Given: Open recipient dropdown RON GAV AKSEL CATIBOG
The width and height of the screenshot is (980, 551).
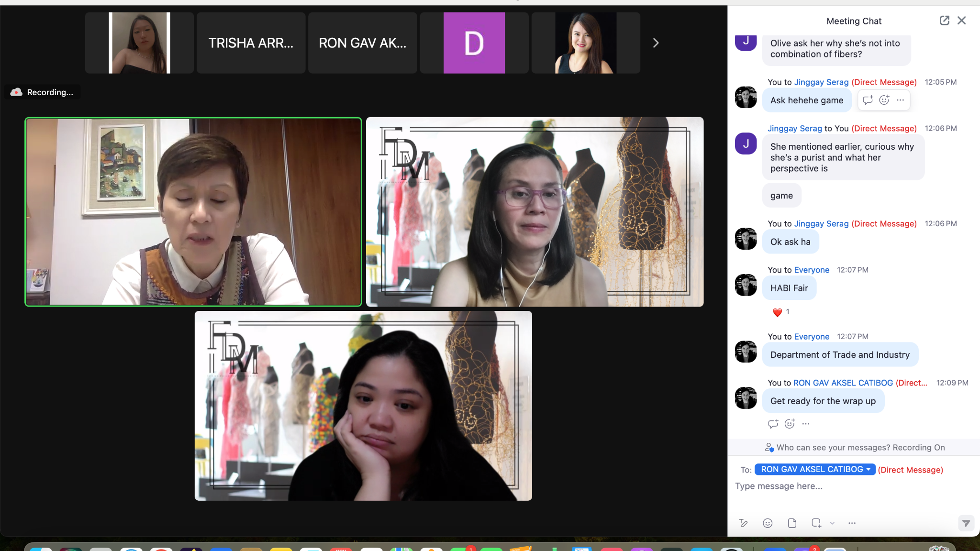Looking at the screenshot, I should [x=815, y=470].
